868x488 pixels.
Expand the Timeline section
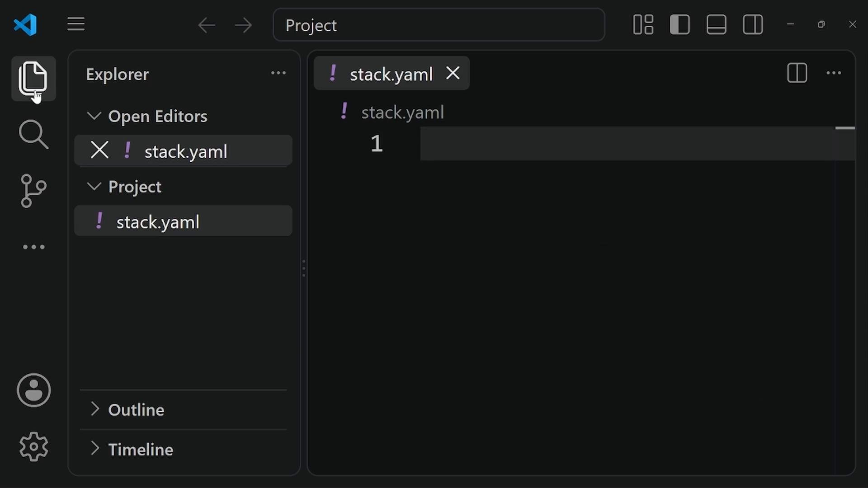tap(94, 448)
